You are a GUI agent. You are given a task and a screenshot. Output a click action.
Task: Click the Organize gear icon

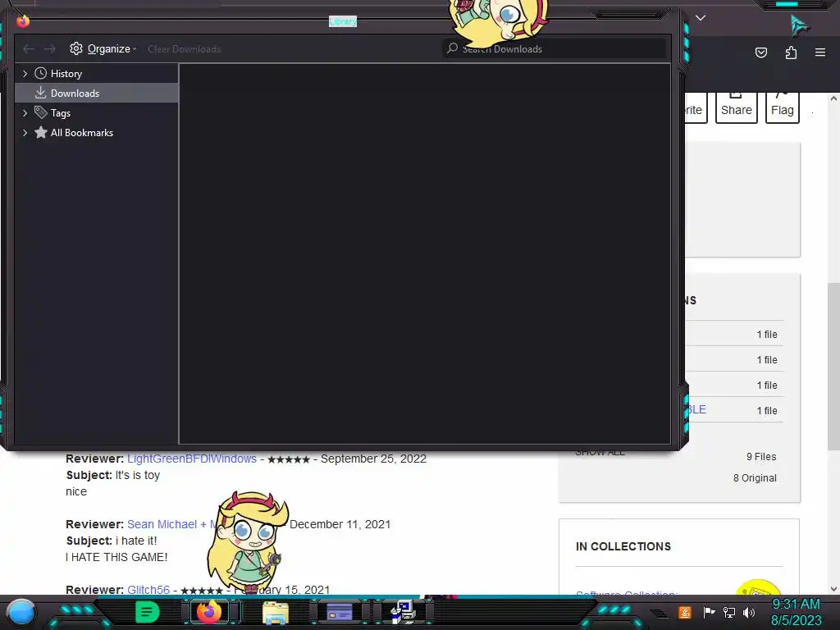point(76,48)
